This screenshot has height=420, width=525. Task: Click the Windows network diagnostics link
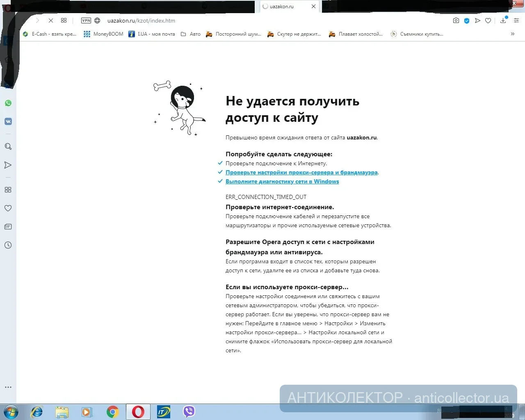click(282, 182)
